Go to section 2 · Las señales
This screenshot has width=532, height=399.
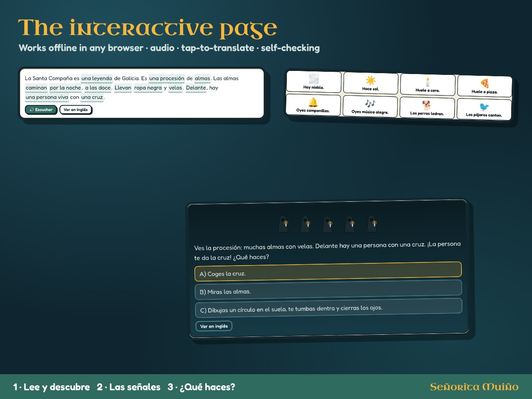click(129, 387)
